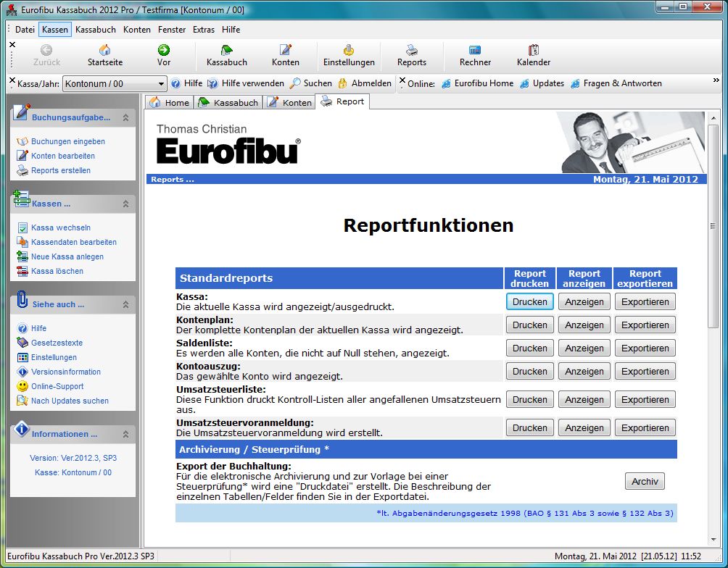728x568 pixels.
Task: Switch to the Home tab
Action: click(169, 103)
